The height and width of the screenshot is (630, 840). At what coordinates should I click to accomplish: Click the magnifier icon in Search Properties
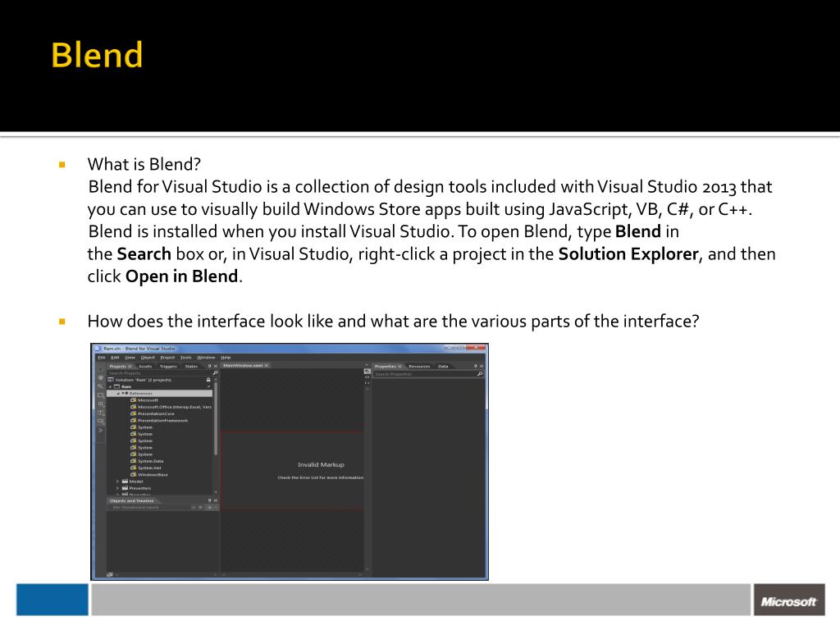[x=480, y=374]
